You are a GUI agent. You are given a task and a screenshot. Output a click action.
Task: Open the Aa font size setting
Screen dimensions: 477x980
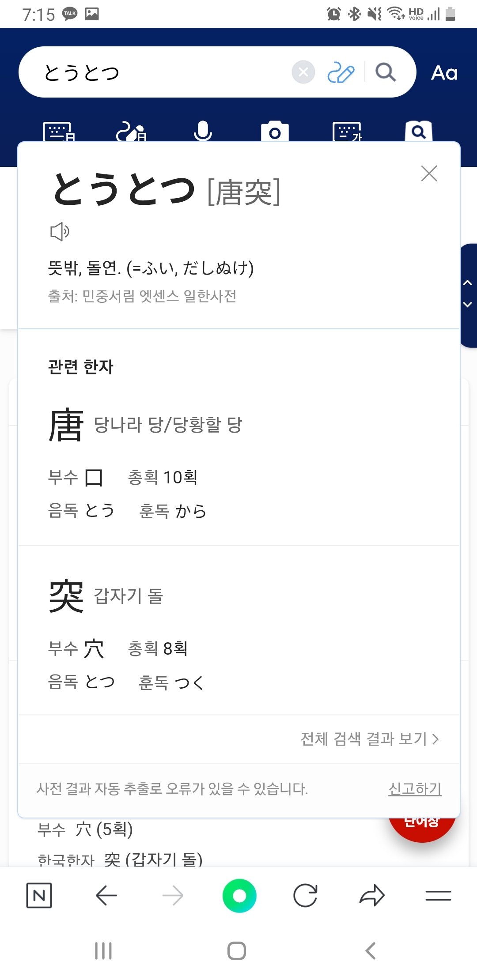444,73
